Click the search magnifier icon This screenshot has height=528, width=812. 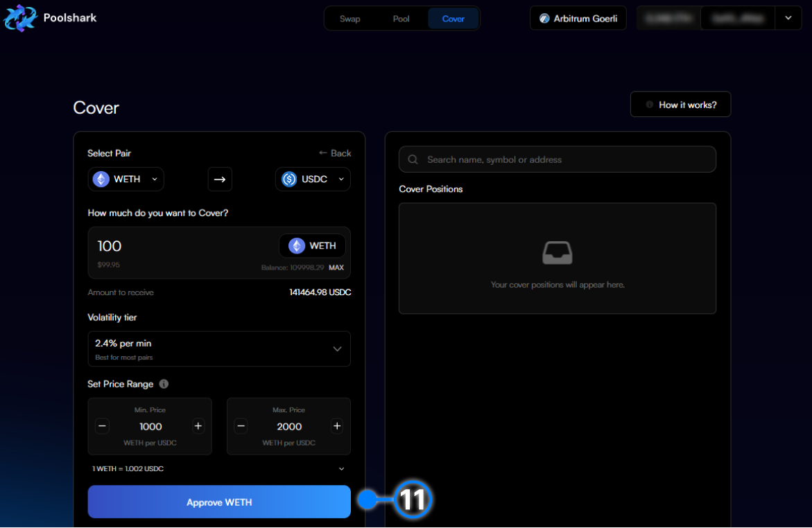click(x=413, y=159)
